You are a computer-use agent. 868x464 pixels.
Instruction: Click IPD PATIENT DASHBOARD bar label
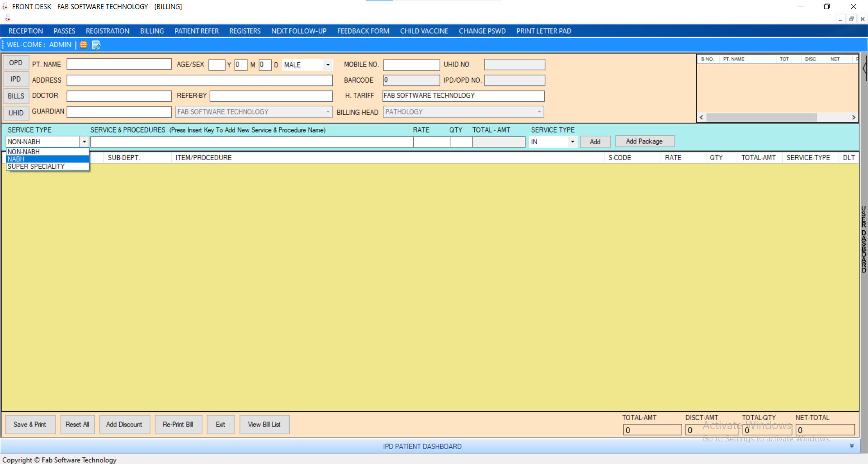point(422,446)
